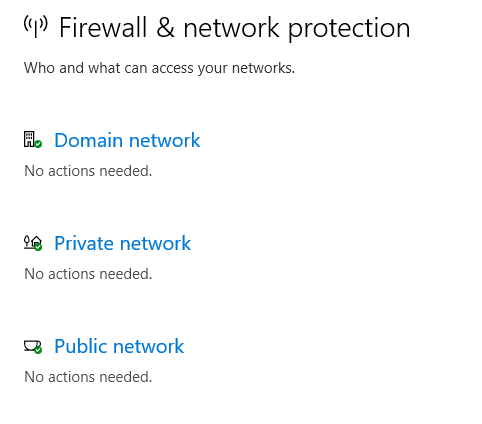
Task: Click green check badge on Public icon
Action: 38,350
